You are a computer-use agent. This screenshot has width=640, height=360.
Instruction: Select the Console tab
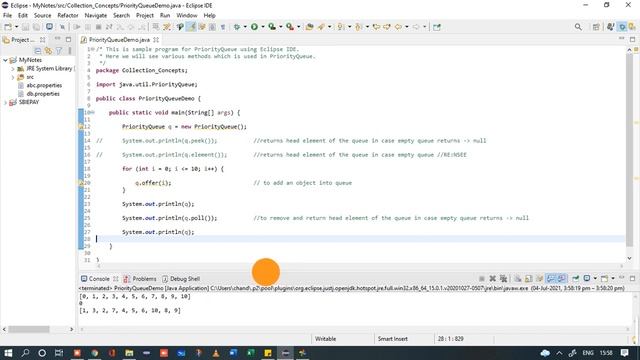[99, 279]
